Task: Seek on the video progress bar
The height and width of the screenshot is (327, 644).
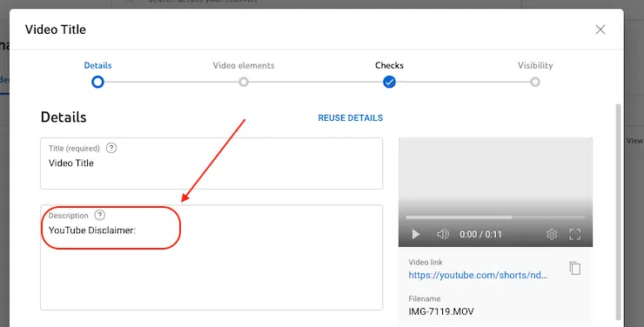Action: 495,217
